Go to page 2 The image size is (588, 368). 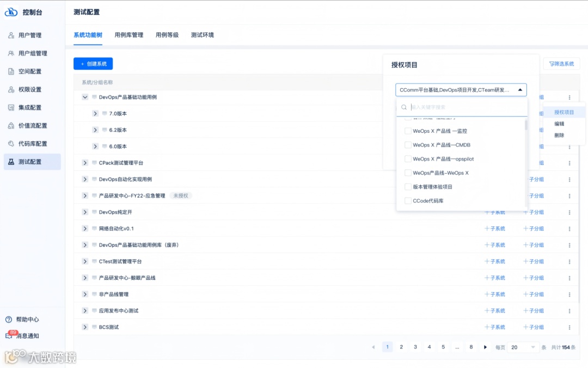401,347
